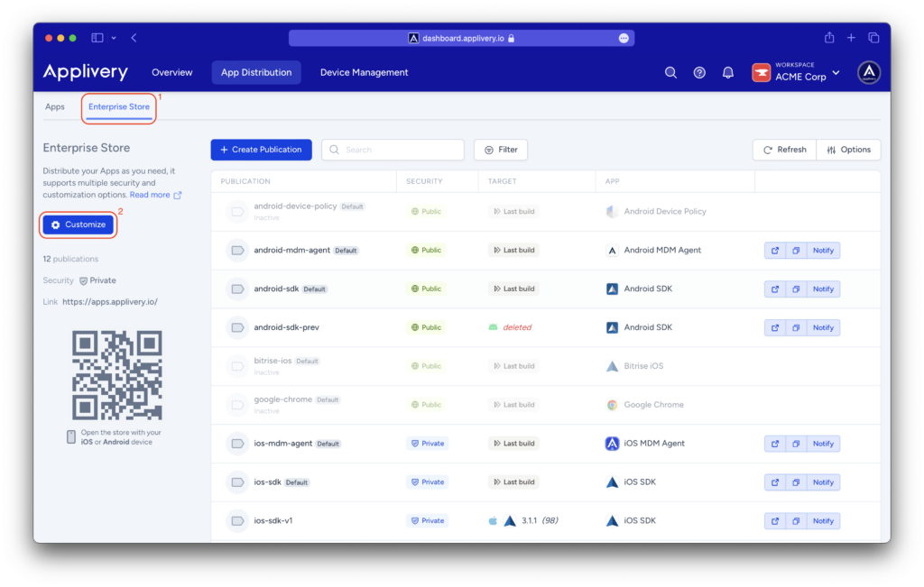Notify users for ios-sdk-v1

coord(823,521)
